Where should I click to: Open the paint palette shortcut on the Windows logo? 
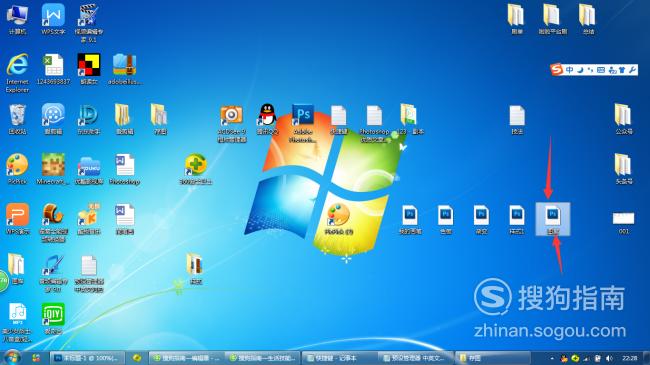[x=339, y=219]
